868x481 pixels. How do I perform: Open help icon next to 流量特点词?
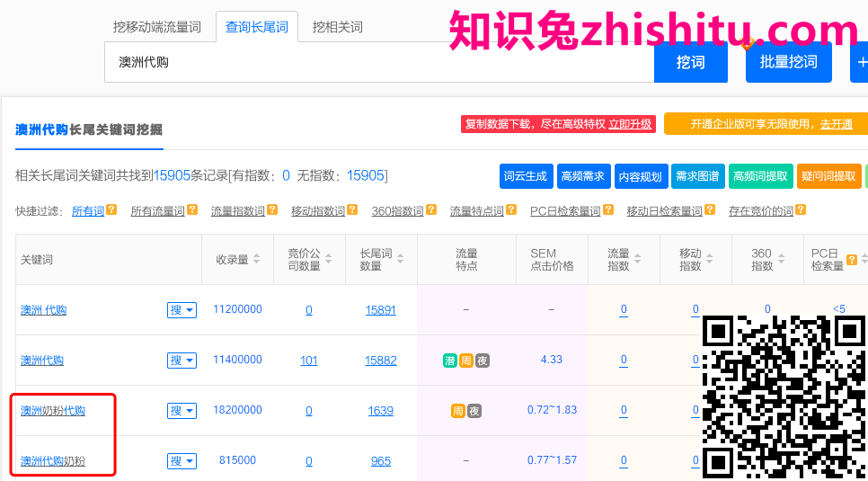pos(511,210)
